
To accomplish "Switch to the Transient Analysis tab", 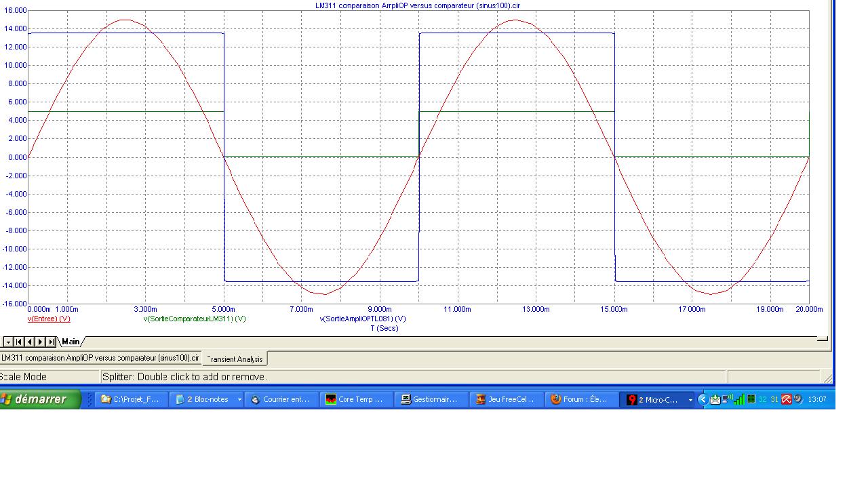I will pos(235,359).
